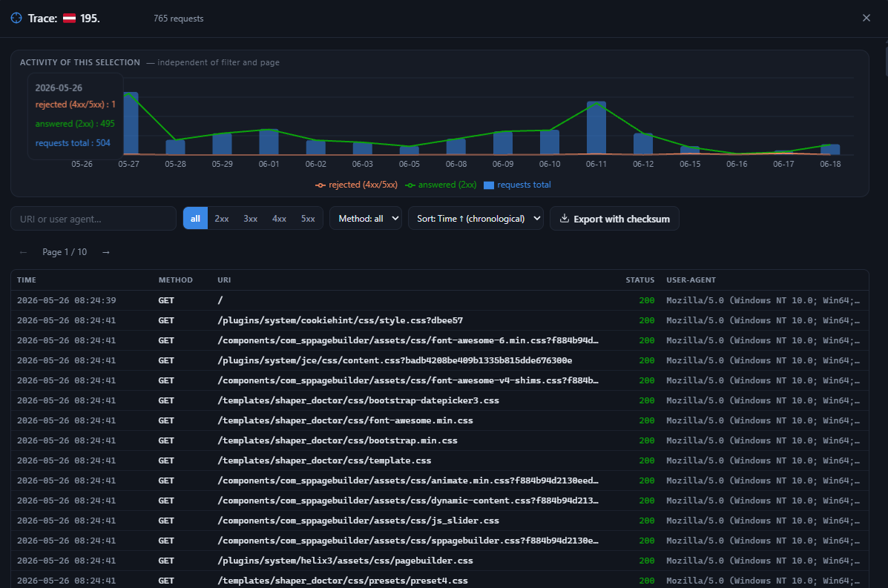Select the cookiehint style.css row
Screen dimensions: 888x588
pos(439,320)
